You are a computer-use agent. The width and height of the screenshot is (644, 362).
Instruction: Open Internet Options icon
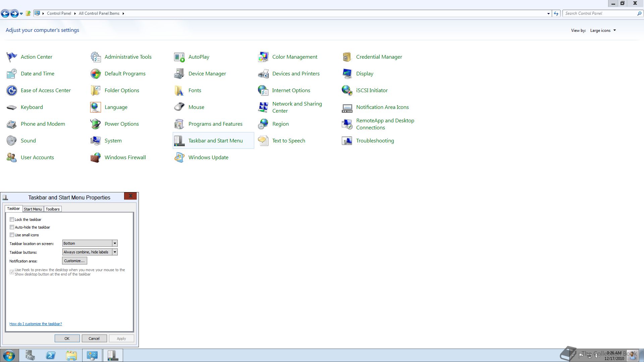[263, 90]
